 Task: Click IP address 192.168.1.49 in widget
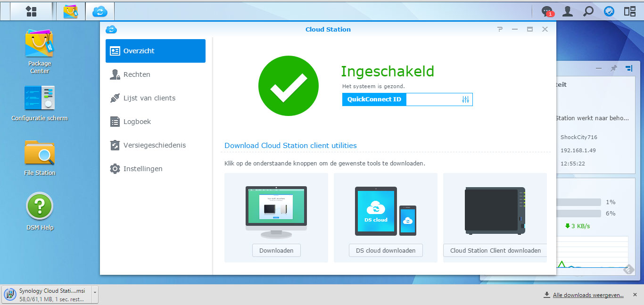pyautogui.click(x=578, y=150)
